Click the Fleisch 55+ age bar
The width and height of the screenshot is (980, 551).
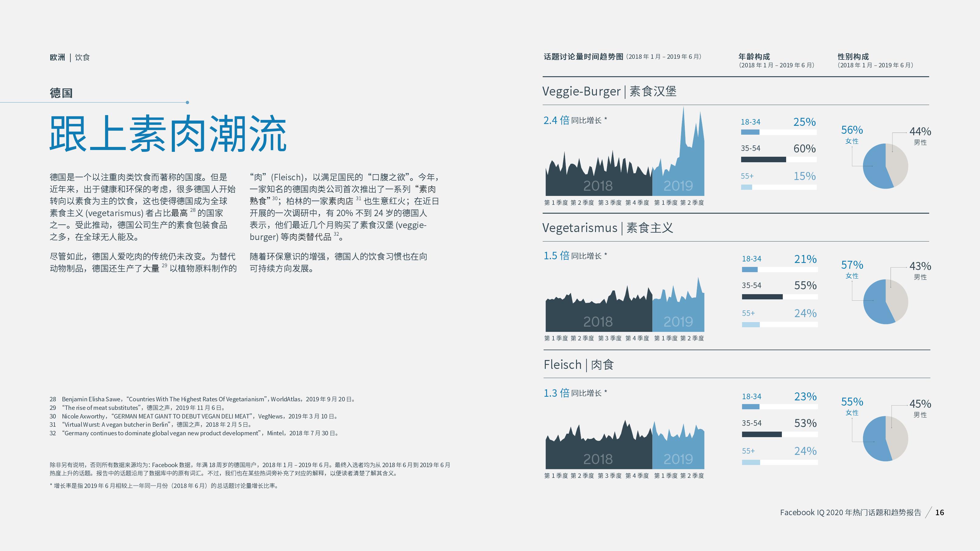point(751,462)
